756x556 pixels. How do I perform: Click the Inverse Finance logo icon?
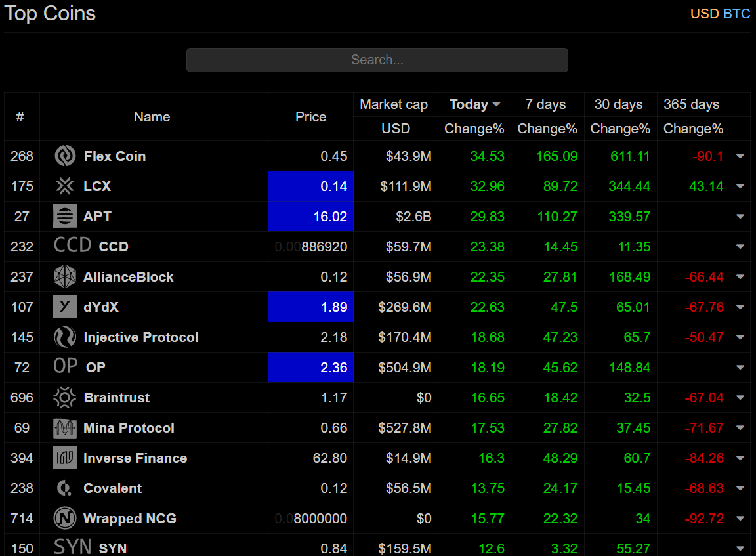point(65,458)
